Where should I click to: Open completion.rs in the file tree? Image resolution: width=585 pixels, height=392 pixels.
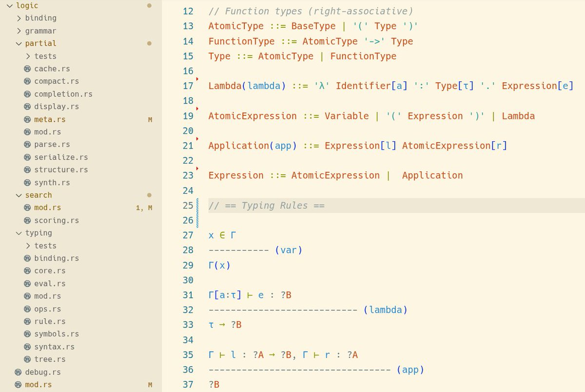[63, 94]
